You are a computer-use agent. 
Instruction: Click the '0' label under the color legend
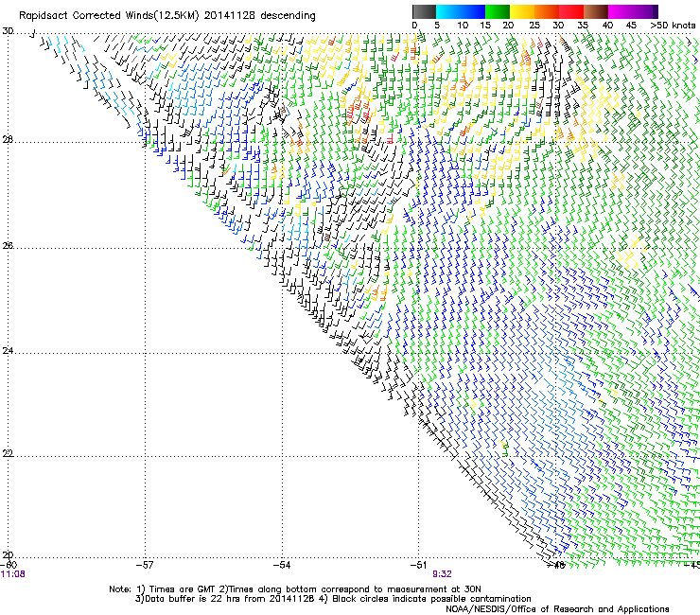414,25
